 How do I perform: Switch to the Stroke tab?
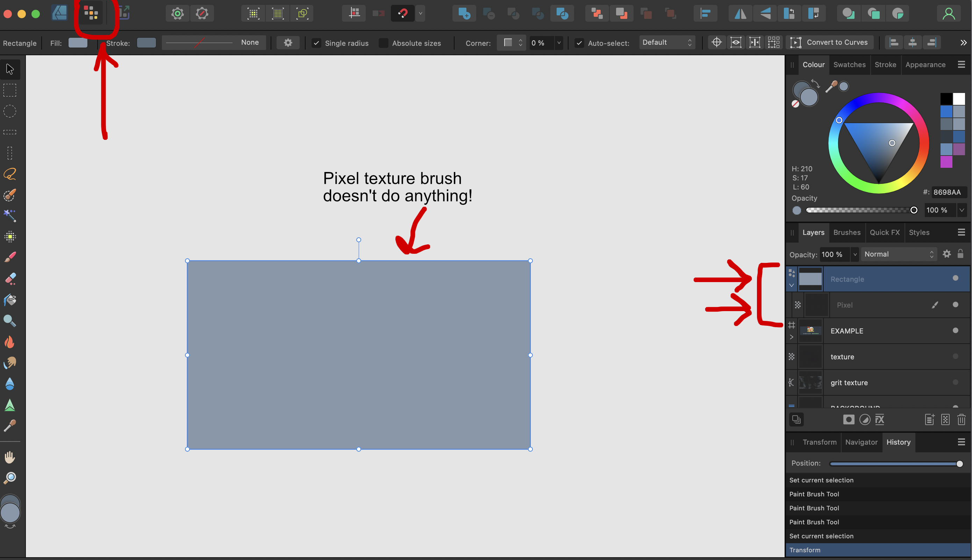pos(885,65)
